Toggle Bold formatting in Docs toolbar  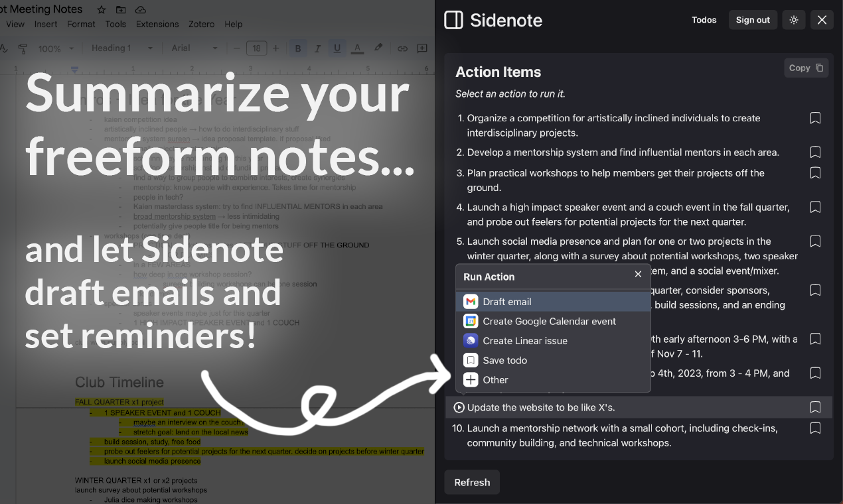(297, 48)
